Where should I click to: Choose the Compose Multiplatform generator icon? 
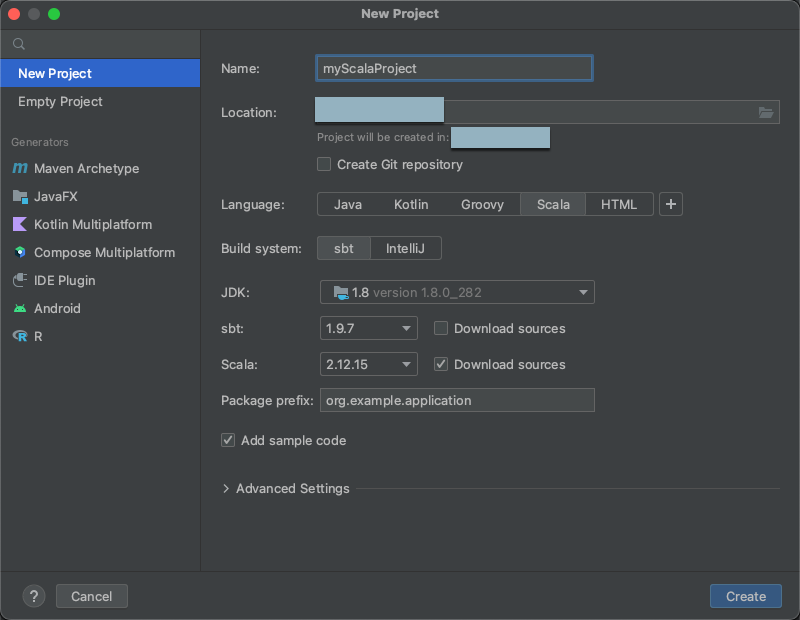[x=20, y=253]
